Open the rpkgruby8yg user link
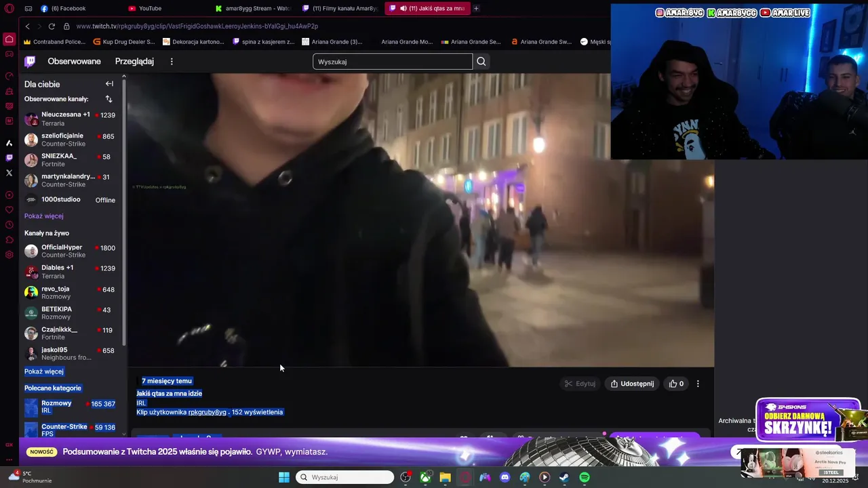The height and width of the screenshot is (488, 868). tap(208, 412)
